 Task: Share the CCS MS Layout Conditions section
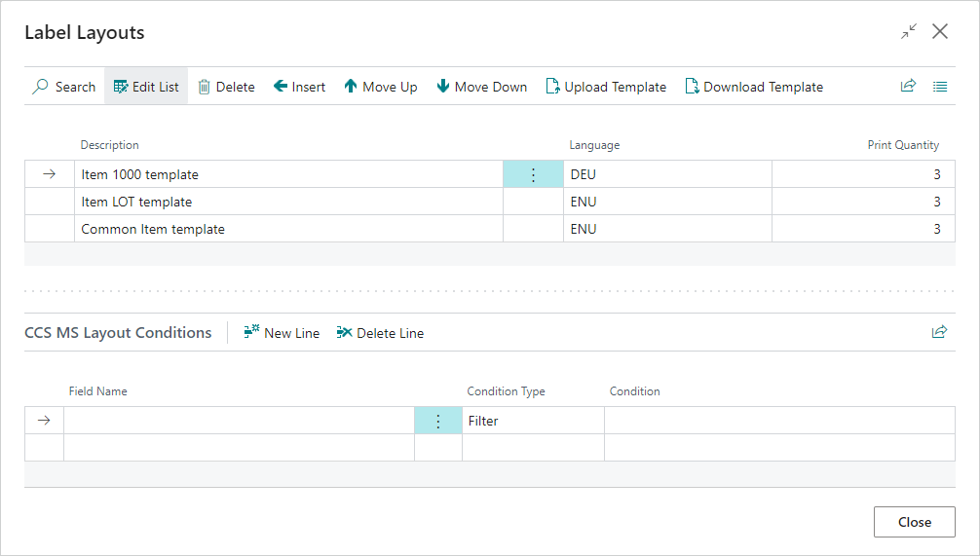[939, 332]
